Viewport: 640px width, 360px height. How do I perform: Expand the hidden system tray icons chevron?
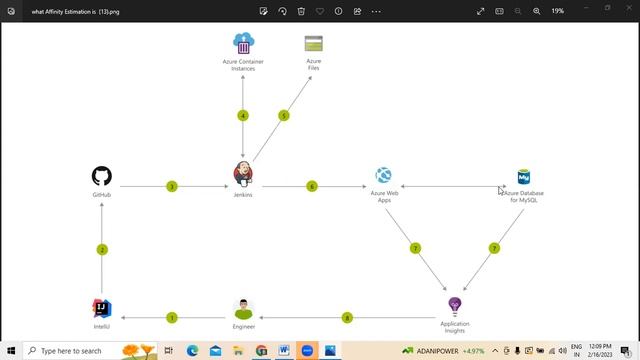click(x=495, y=351)
